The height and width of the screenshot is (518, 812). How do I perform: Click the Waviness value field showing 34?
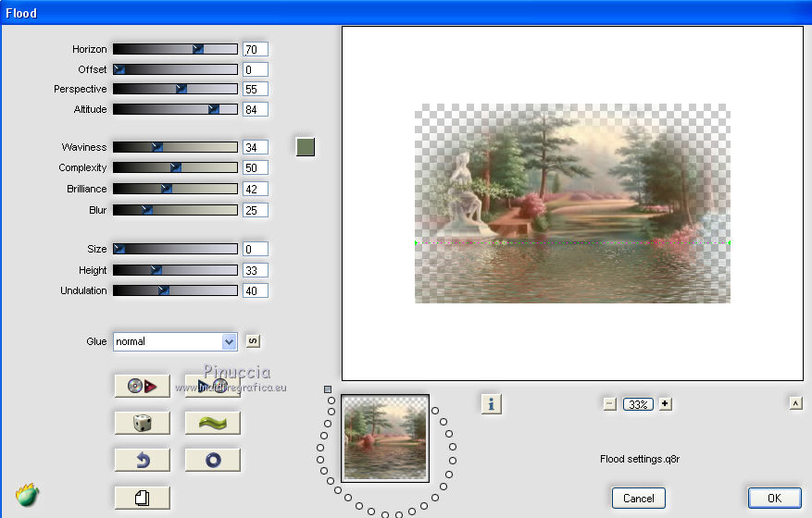coord(256,147)
